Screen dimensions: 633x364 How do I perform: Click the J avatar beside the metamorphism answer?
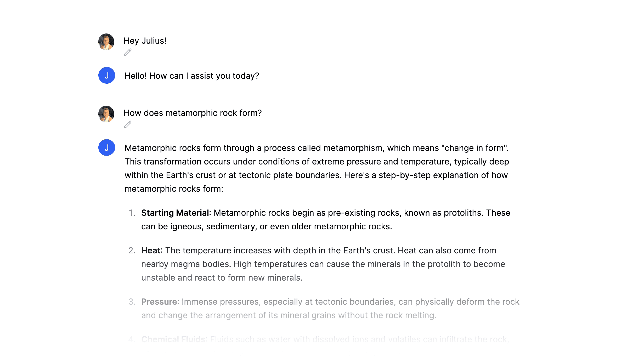pos(107,147)
